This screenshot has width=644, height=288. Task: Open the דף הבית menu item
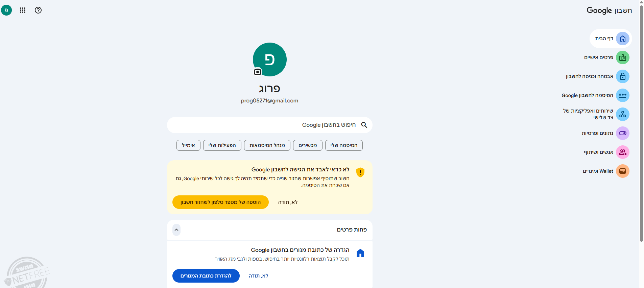(611, 39)
